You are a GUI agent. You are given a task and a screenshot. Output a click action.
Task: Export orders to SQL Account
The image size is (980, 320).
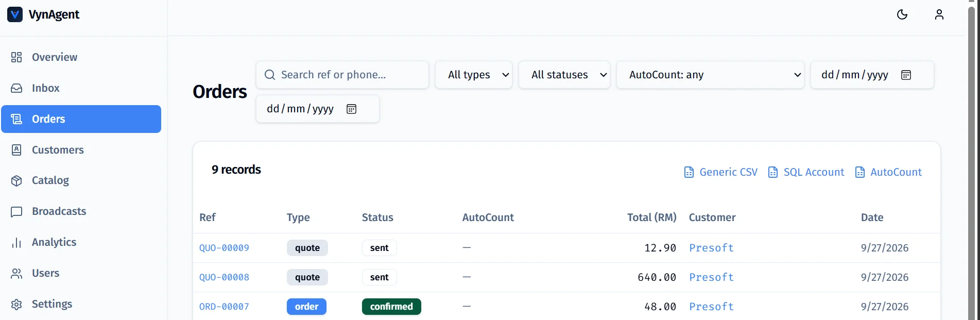tap(806, 172)
